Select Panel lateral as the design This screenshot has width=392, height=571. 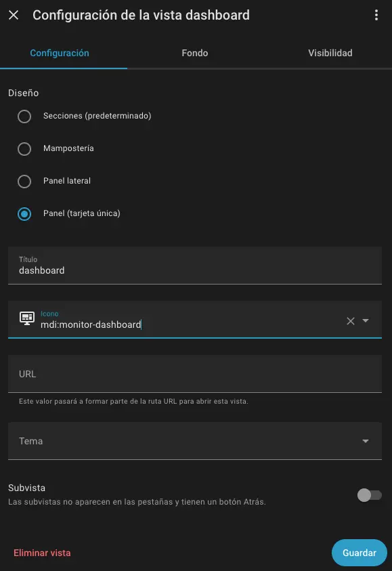pos(24,181)
